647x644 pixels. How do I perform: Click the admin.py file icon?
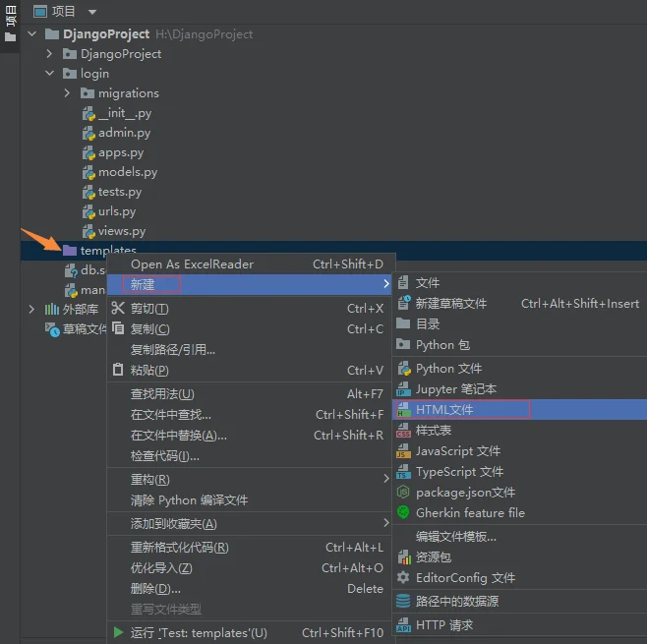(88, 133)
